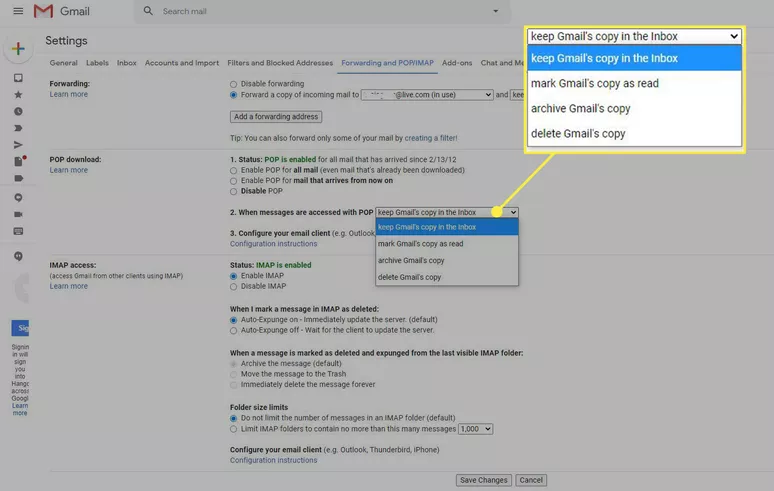774x491 pixels.
Task: Open the Snoozed clock icon in sidebar
Action: pos(18,112)
